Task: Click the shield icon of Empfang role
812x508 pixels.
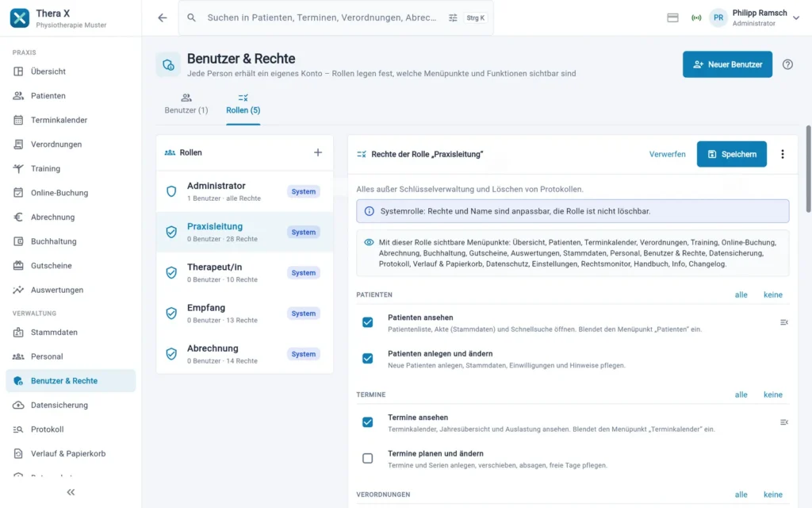Action: [x=171, y=313]
